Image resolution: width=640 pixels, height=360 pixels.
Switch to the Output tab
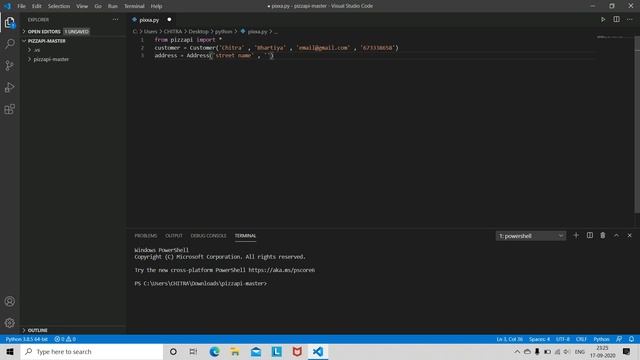[174, 236]
